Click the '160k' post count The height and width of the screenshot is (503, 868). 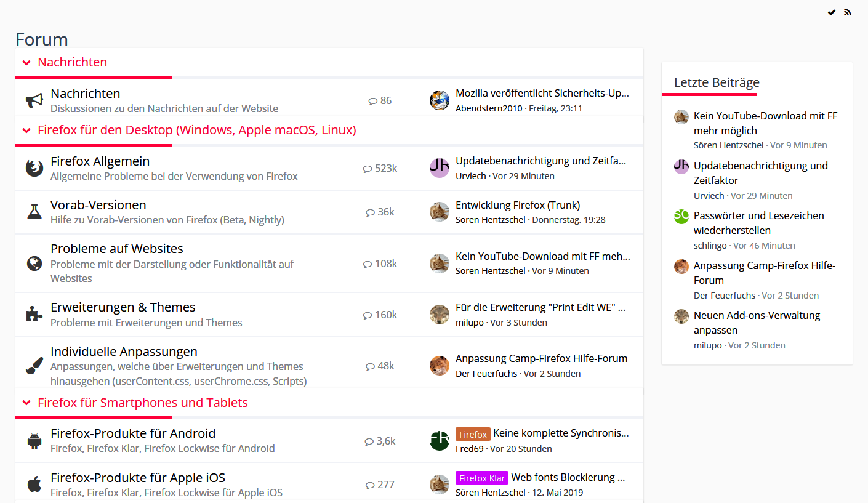coord(386,315)
